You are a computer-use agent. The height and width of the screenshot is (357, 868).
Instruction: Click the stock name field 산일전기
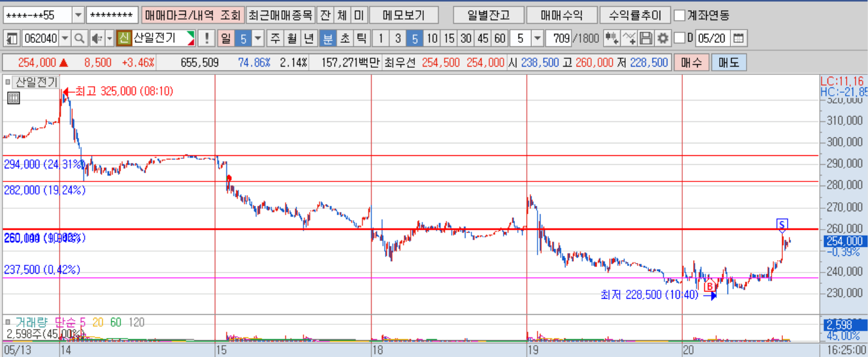pos(164,39)
